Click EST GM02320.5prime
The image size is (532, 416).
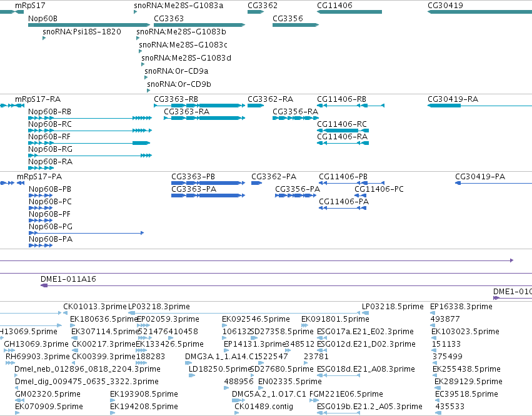(x=48, y=394)
